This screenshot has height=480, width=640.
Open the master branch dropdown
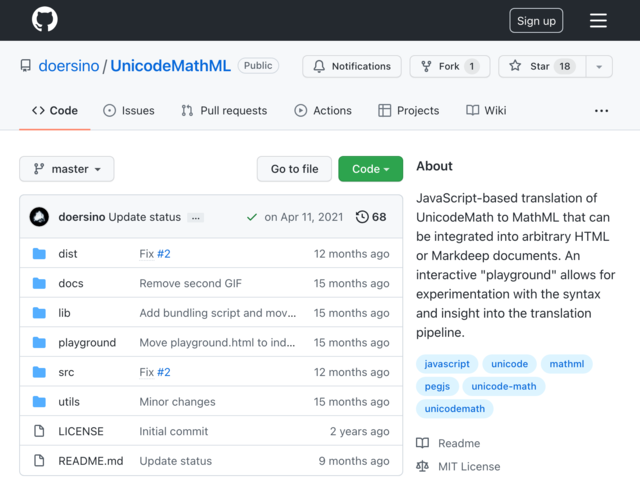coord(67,169)
